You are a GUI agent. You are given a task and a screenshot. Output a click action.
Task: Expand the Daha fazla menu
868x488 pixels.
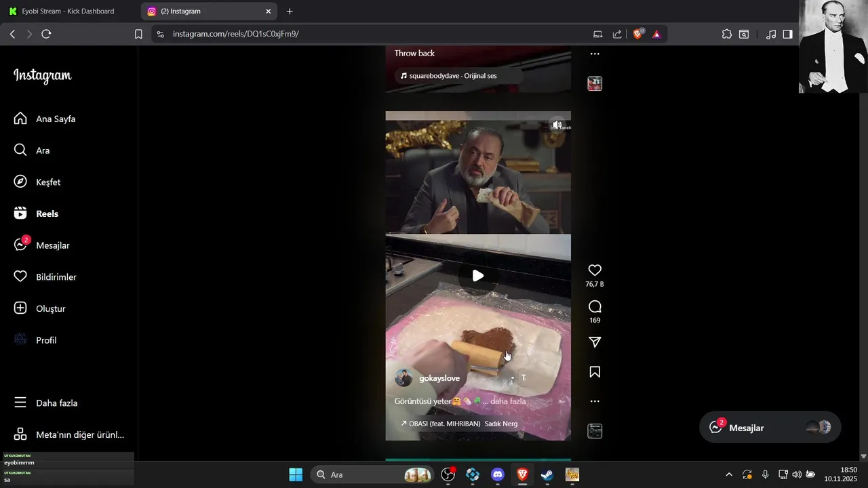pyautogui.click(x=46, y=403)
